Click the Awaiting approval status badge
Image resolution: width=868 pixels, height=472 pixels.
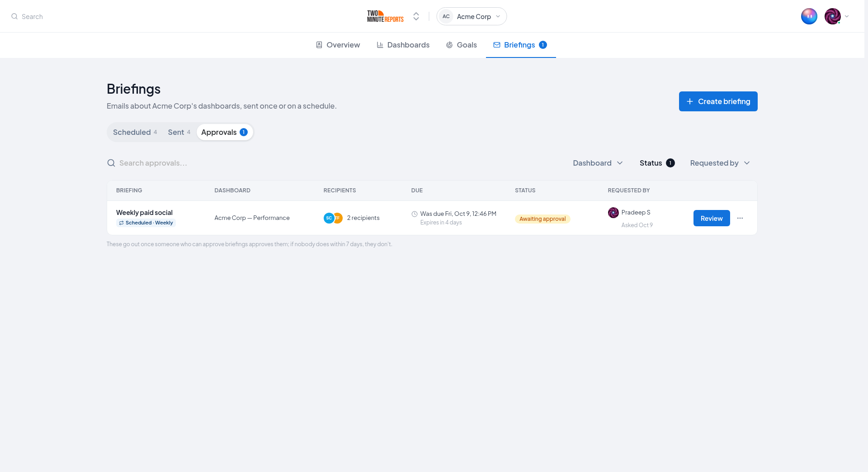pyautogui.click(x=542, y=219)
